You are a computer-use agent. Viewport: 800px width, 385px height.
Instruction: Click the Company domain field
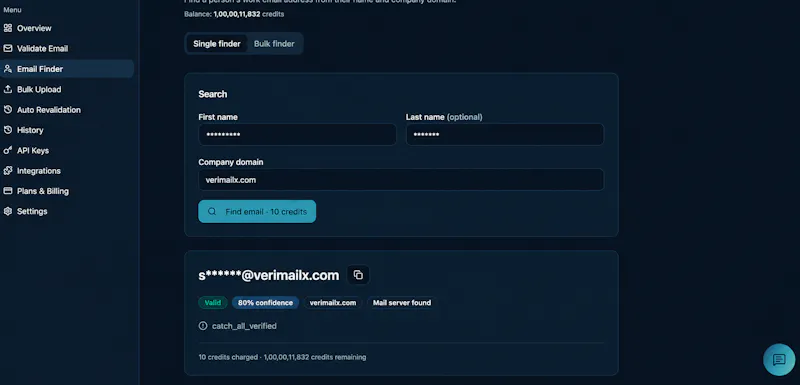click(x=401, y=179)
